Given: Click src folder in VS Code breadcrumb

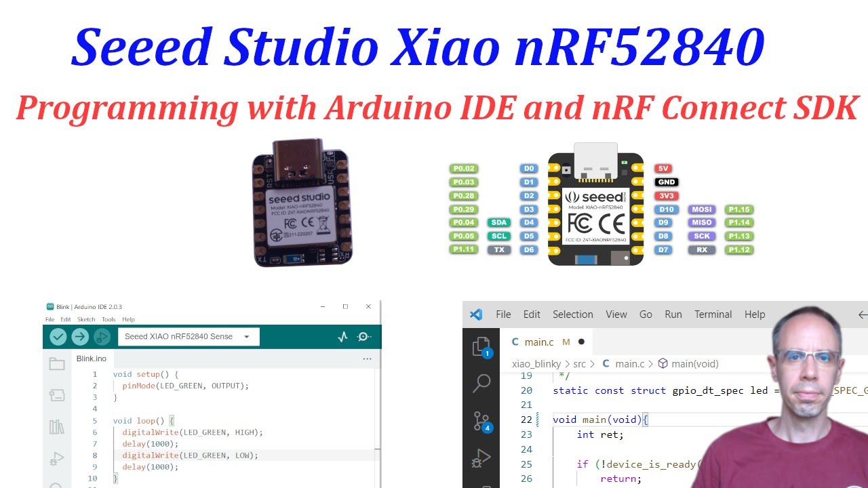Looking at the screenshot, I should (579, 364).
